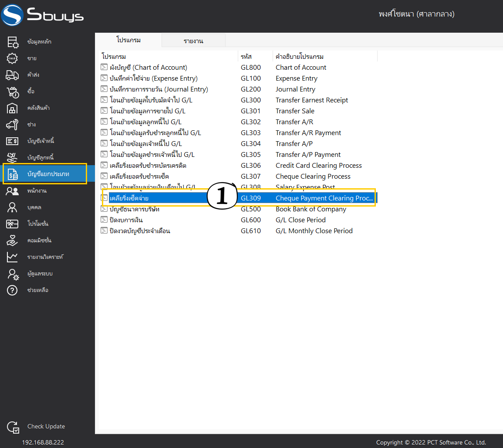Select the โอนย้ายข้อมูลรับชำระลูกหนี้ไป G/L row

click(x=239, y=133)
